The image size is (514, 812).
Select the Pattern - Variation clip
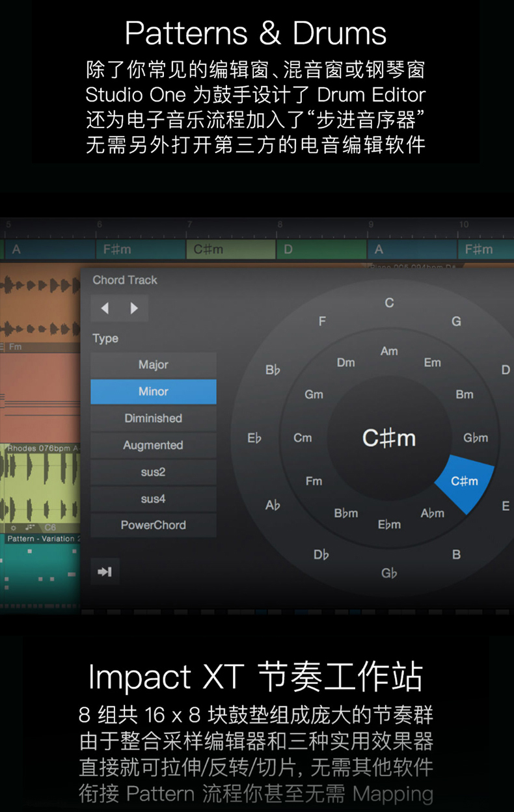coord(40,569)
